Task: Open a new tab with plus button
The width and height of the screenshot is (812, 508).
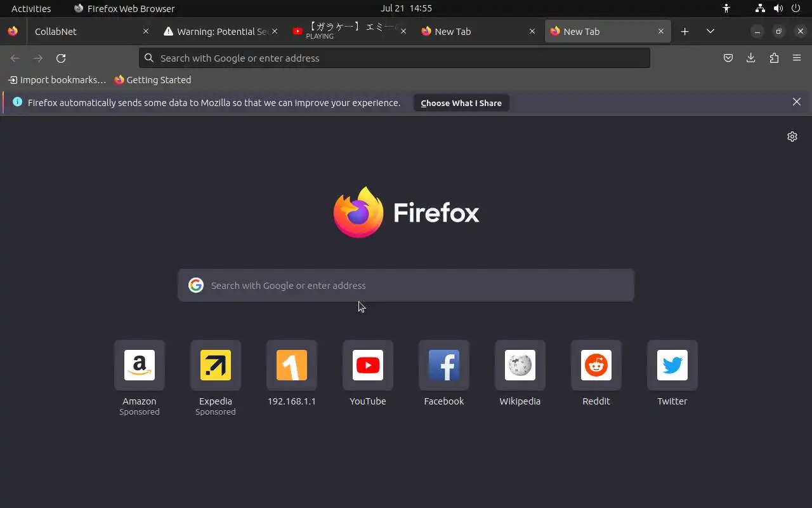Action: click(x=684, y=31)
